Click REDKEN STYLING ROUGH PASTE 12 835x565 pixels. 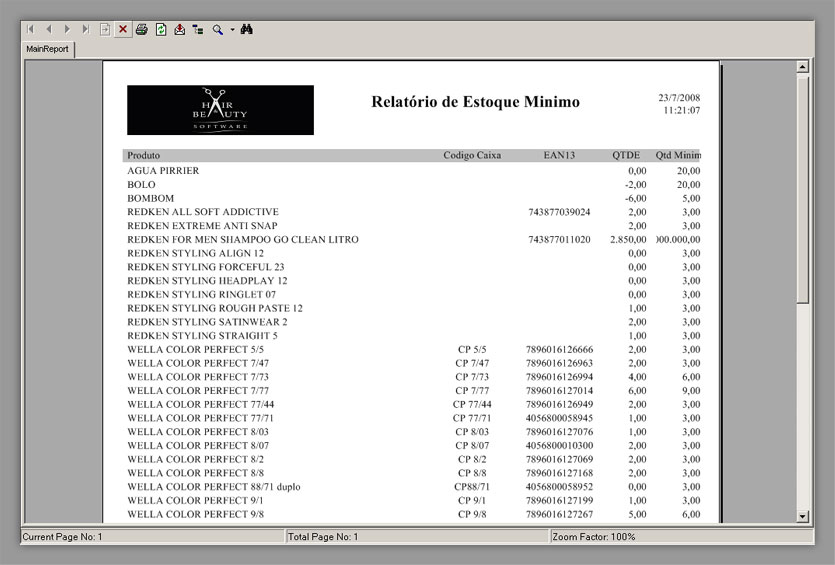tap(215, 308)
